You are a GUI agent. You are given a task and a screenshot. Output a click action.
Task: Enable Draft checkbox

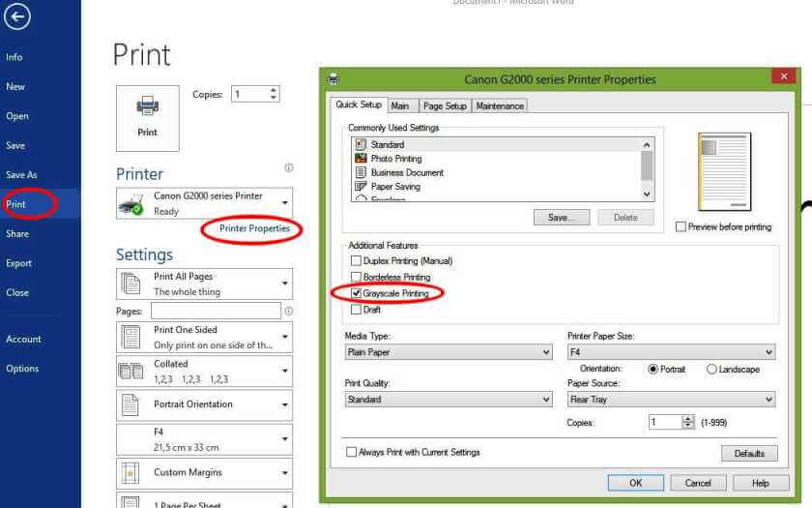coord(356,310)
